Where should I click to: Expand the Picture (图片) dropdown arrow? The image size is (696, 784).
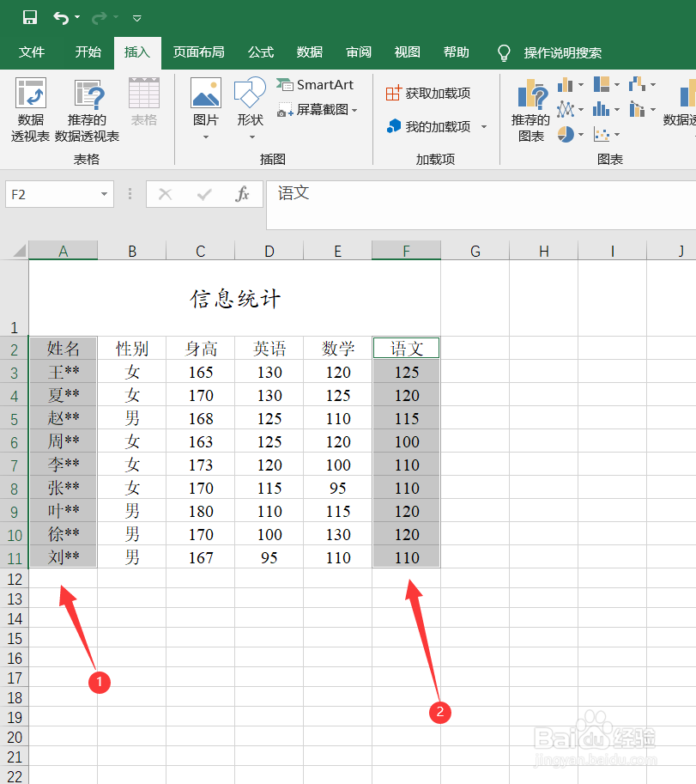click(206, 137)
